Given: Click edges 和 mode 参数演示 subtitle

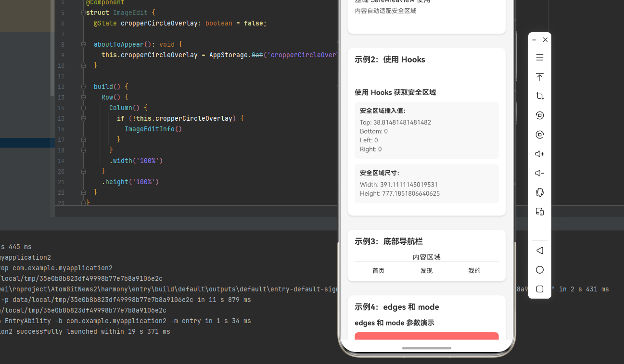Looking at the screenshot, I should point(395,323).
